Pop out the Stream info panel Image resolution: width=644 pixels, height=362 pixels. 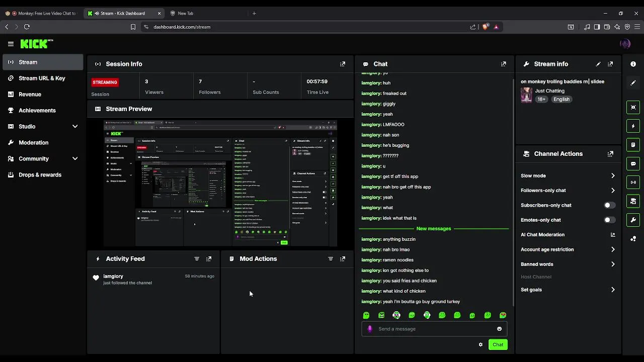pyautogui.click(x=610, y=64)
